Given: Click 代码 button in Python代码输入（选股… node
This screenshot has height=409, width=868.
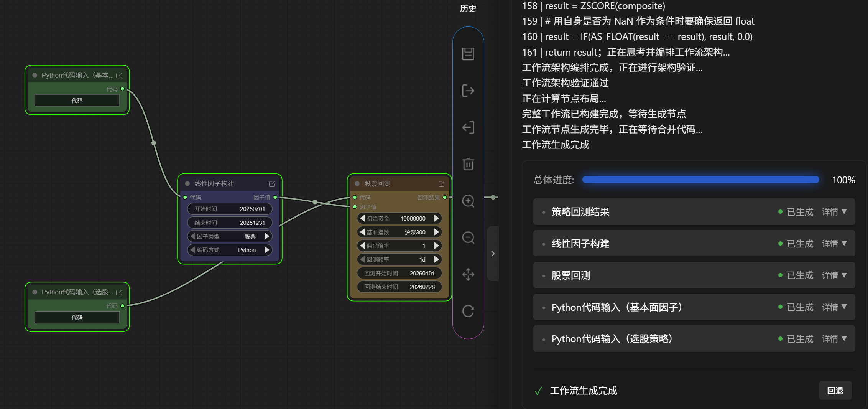Looking at the screenshot, I should click(77, 317).
